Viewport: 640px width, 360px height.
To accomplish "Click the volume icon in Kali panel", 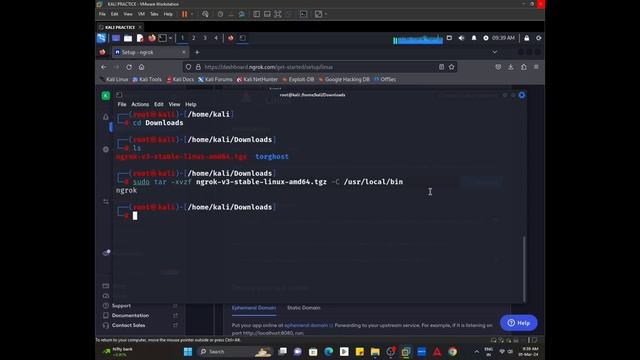I will [461, 38].
